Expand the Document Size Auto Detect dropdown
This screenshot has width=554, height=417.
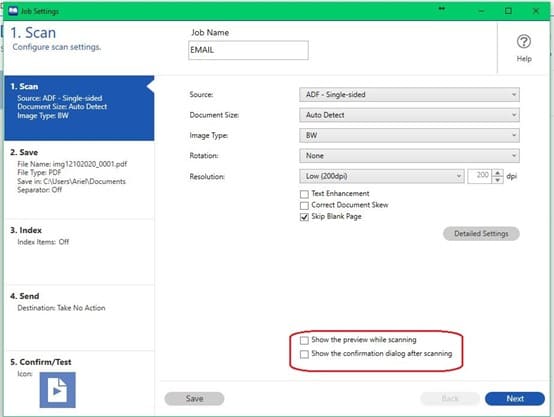[x=409, y=115]
